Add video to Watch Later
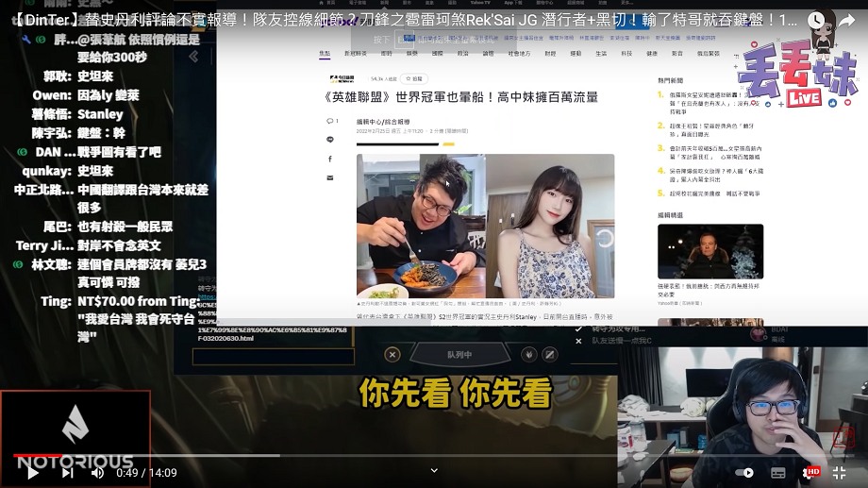Image resolution: width=868 pixels, height=488 pixels. coord(815,21)
